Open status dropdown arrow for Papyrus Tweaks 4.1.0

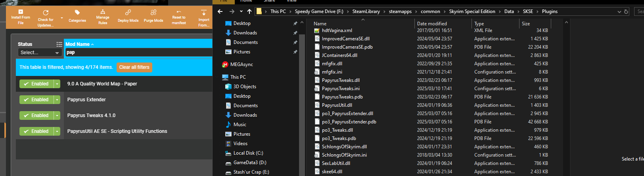[57, 115]
